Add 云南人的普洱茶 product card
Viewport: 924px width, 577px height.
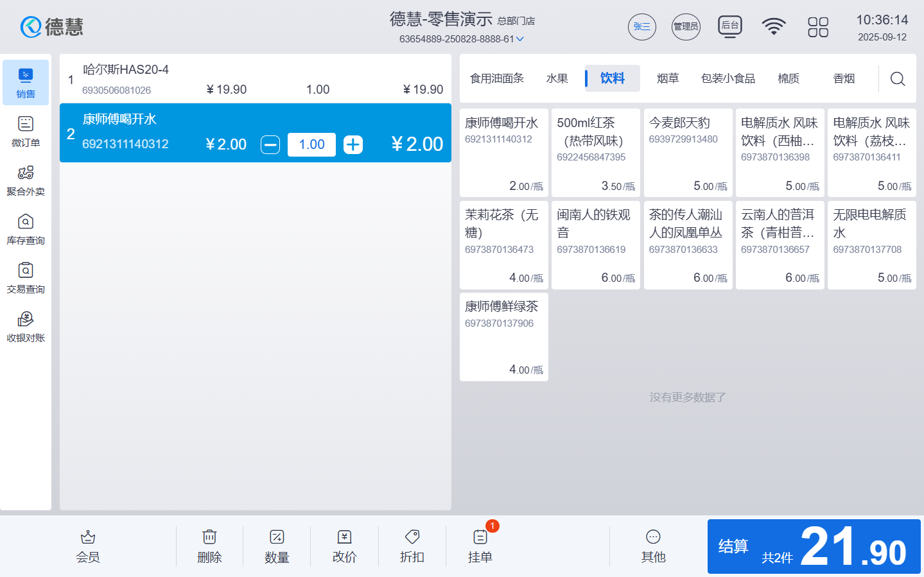[x=780, y=245]
